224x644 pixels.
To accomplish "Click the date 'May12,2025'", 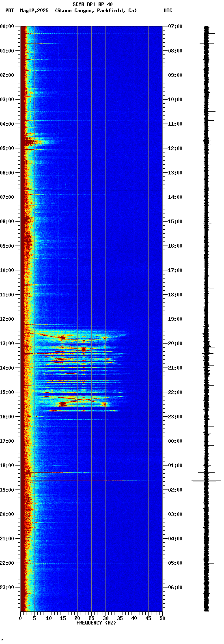I will (34, 11).
